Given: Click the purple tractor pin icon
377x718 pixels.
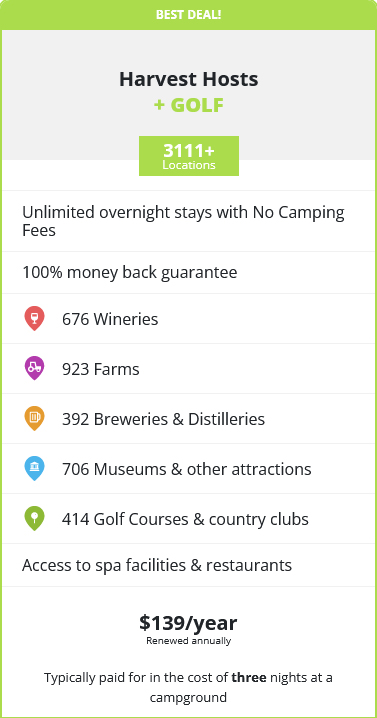Looking at the screenshot, I should tap(34, 369).
